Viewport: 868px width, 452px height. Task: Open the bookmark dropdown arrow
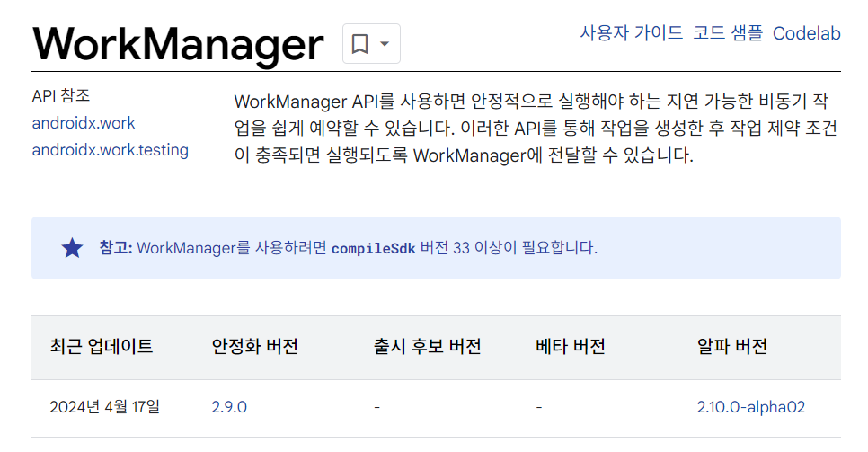click(385, 44)
